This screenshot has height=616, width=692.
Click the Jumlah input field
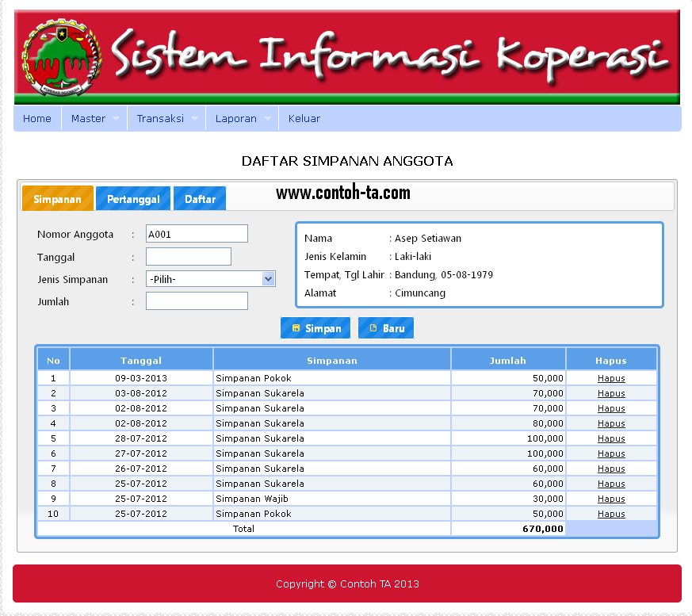tap(197, 300)
